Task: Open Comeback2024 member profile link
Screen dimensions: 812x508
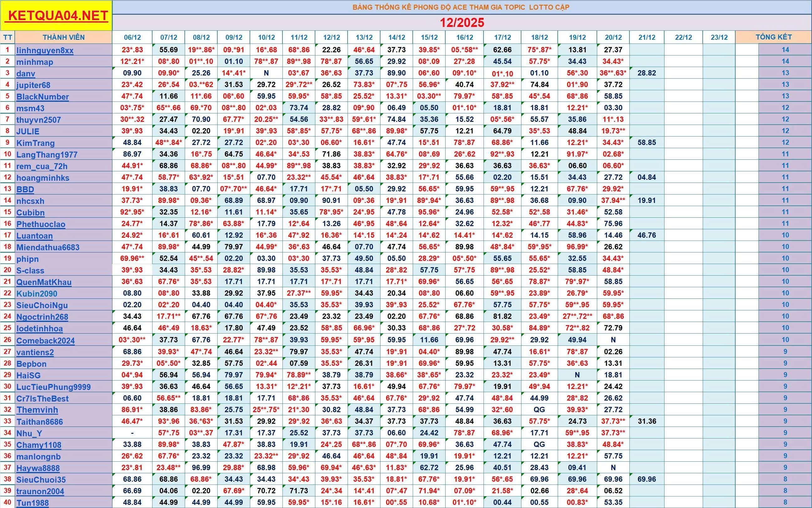Action: [45, 340]
